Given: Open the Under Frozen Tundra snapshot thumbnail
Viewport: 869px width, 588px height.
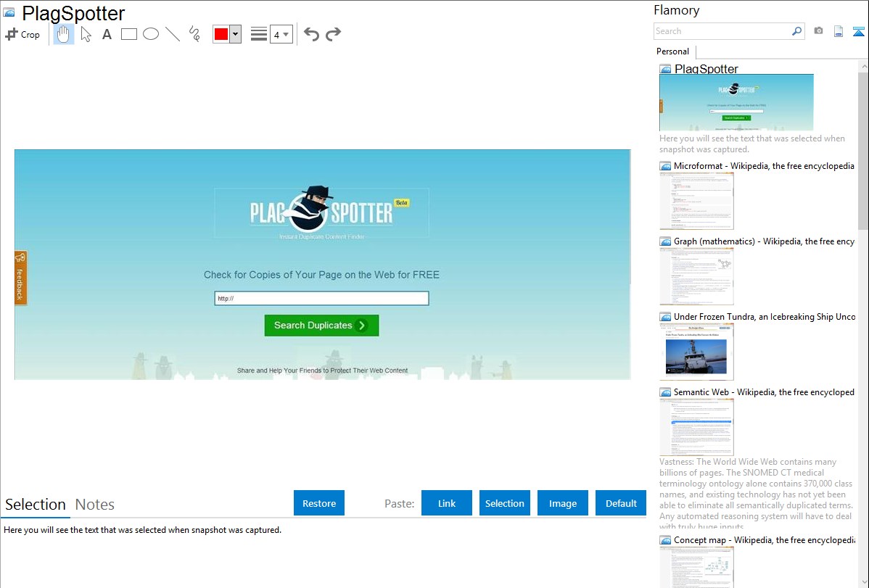Looking at the screenshot, I should coord(696,352).
